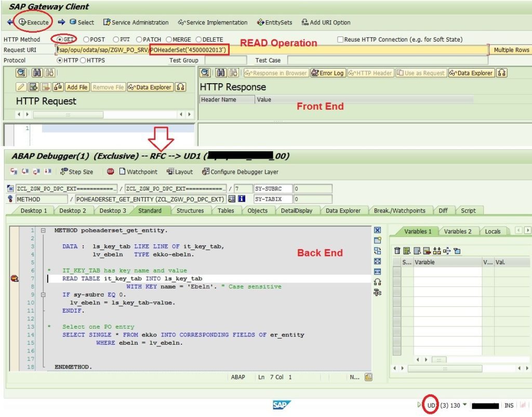Click the Add File button
The image size is (532, 417).
point(77,87)
